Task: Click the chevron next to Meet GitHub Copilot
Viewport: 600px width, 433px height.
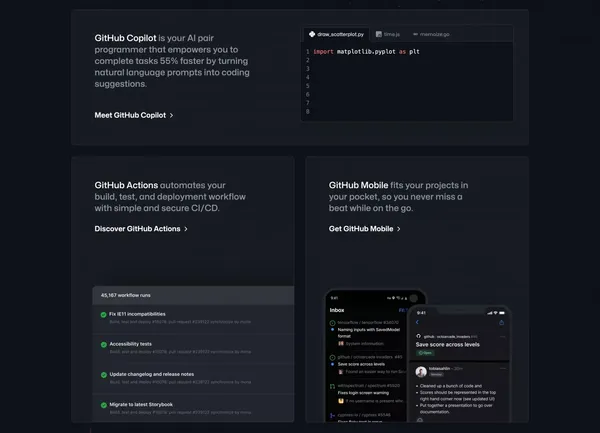Action: pos(171,116)
